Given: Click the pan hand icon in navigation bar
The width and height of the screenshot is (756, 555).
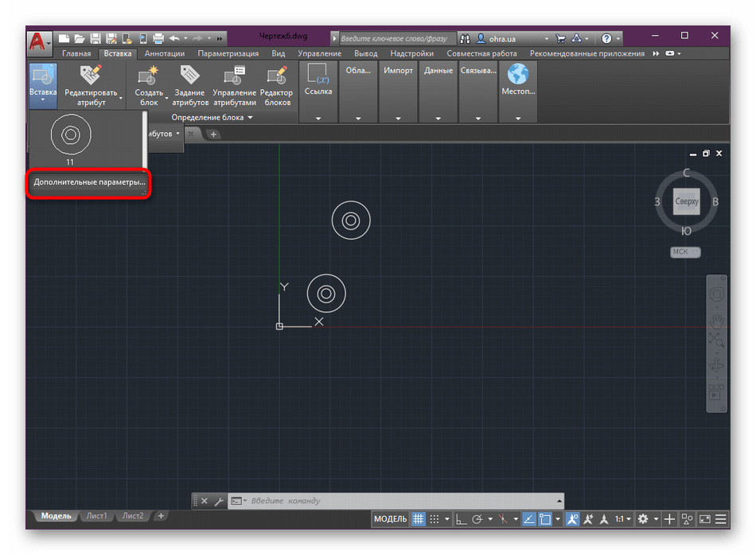Looking at the screenshot, I should pyautogui.click(x=716, y=320).
